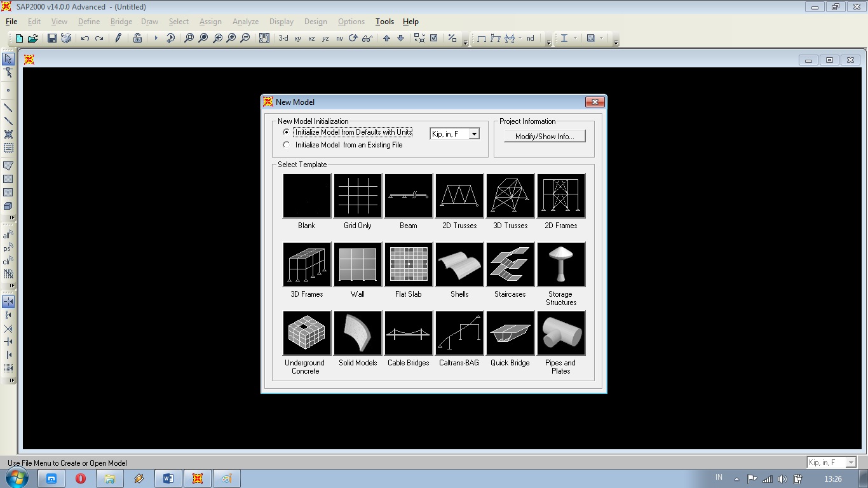
Task: Click the Rubber Band Zoom toolbar icon
Action: point(189,37)
